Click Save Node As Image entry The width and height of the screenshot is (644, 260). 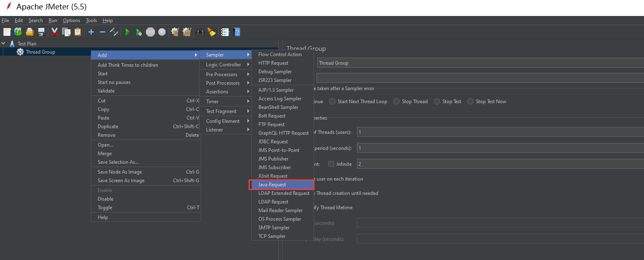[x=146, y=172]
